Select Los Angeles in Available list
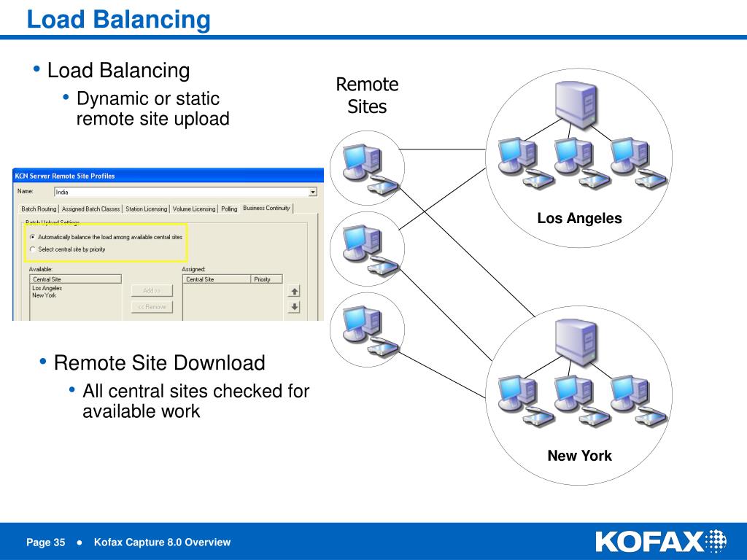This screenshot has width=747, height=560. click(x=47, y=289)
